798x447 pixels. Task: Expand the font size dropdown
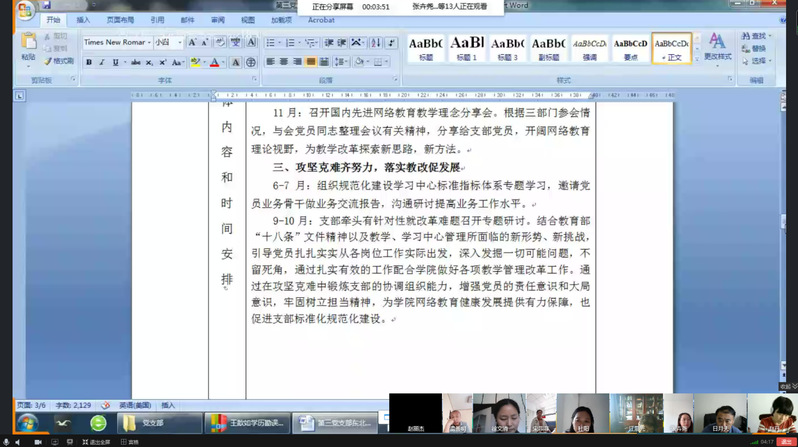pyautogui.click(x=179, y=42)
